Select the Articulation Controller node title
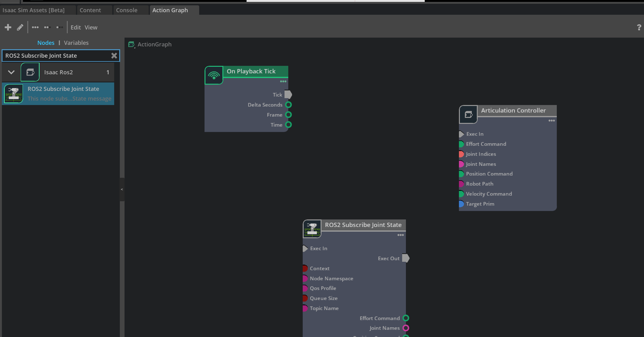644x337 pixels. 514,110
